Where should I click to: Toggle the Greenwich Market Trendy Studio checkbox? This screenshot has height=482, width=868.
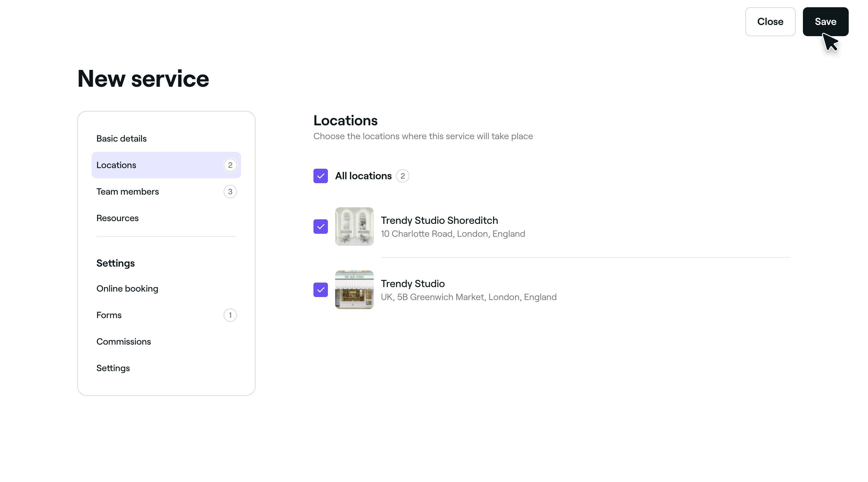(320, 290)
